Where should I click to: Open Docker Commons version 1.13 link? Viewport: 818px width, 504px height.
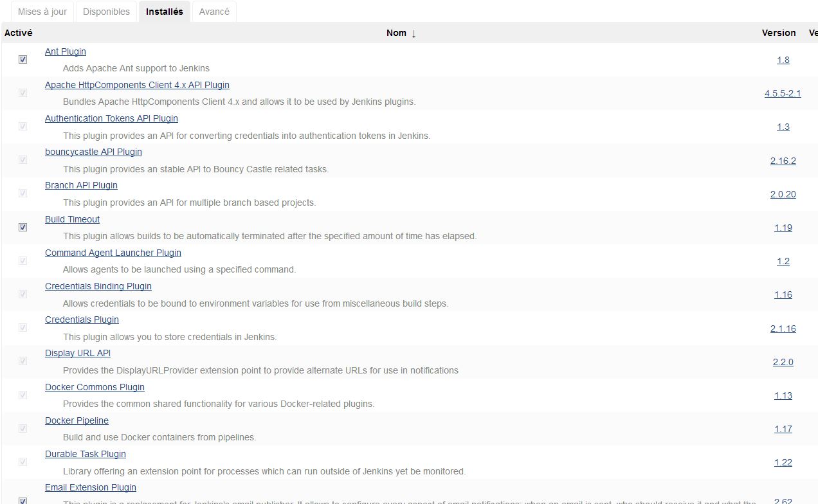pos(783,395)
